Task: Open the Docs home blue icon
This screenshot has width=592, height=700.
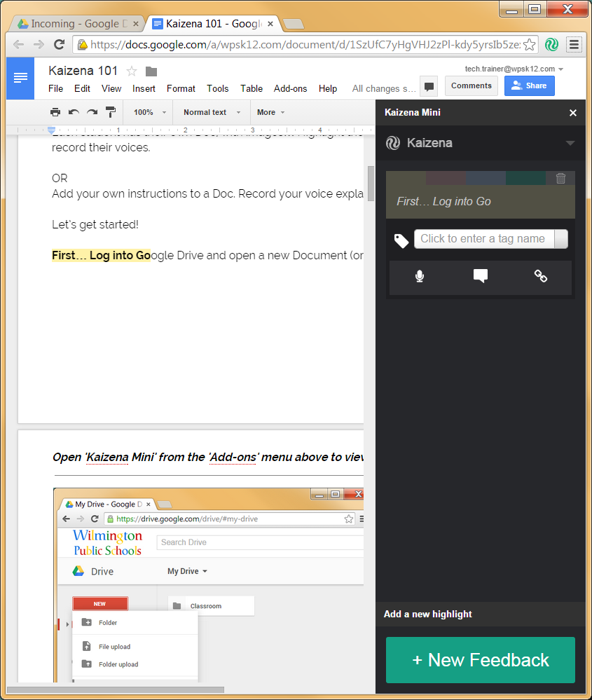Action: coord(20,78)
